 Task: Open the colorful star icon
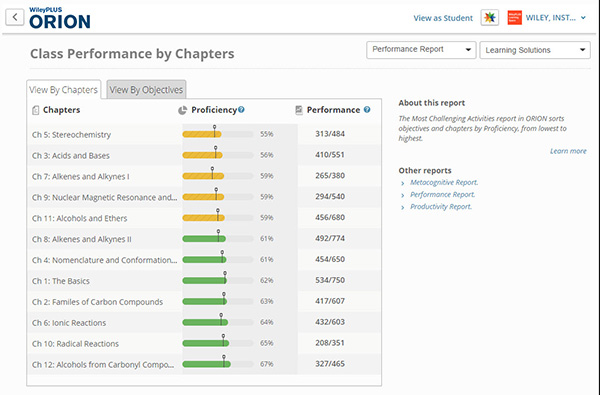pos(489,18)
